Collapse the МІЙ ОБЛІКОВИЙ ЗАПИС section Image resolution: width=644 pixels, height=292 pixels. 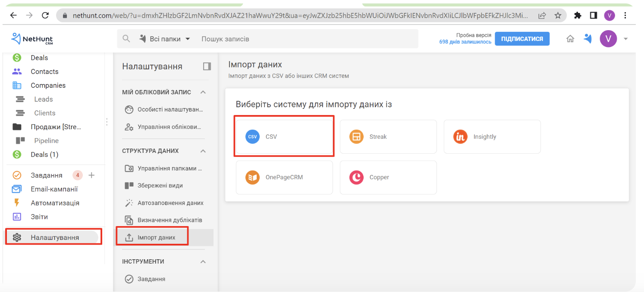[x=203, y=92]
